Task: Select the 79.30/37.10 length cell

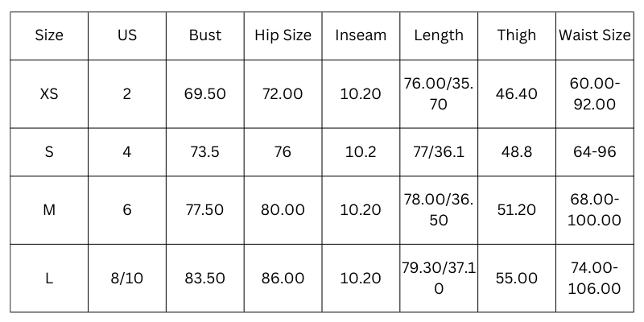Action: pos(439,279)
